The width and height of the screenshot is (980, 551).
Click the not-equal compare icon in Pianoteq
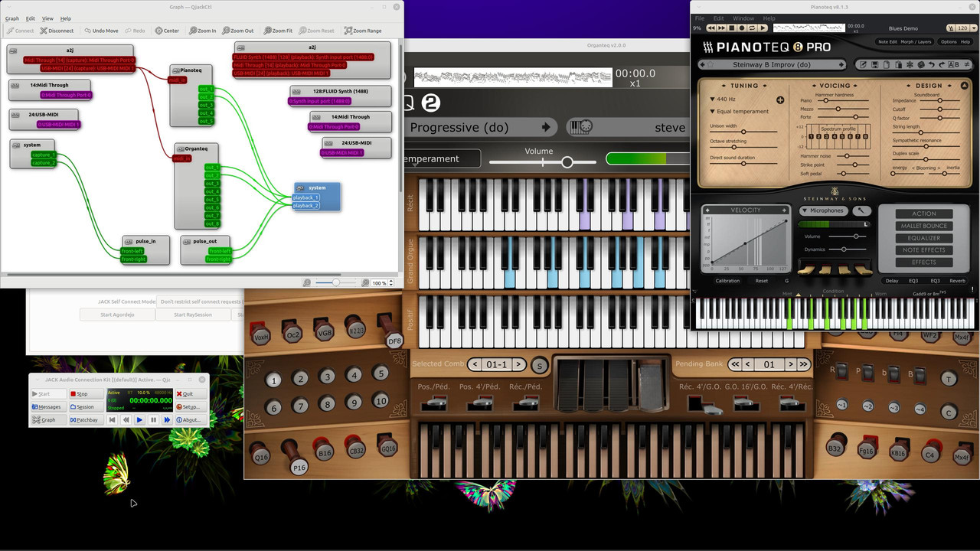click(x=967, y=65)
